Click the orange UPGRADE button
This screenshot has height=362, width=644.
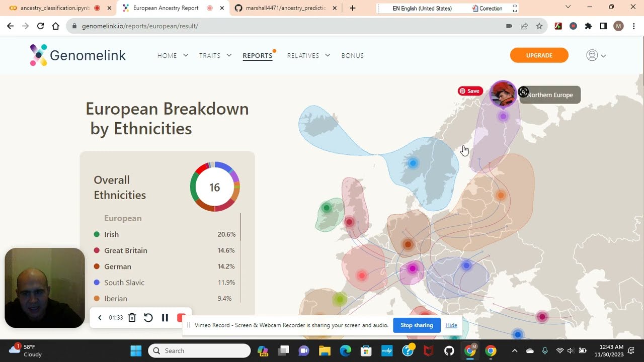[x=539, y=55]
